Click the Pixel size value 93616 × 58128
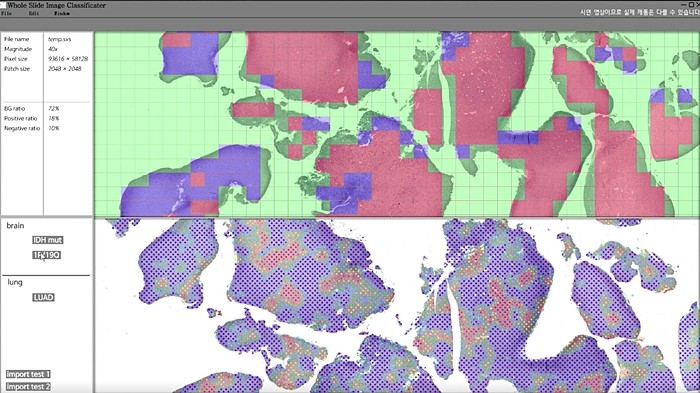Image resolution: width=700 pixels, height=393 pixels. [68, 59]
